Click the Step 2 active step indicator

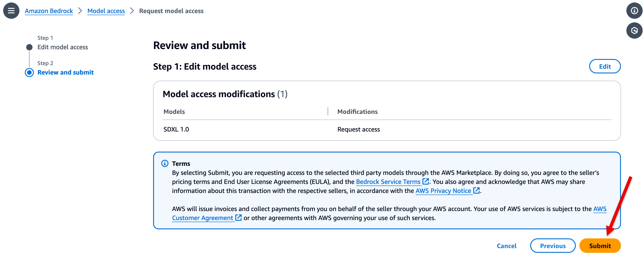(x=29, y=72)
